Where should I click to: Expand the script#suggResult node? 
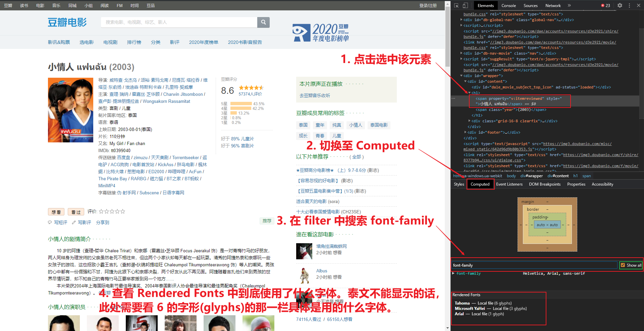pyautogui.click(x=462, y=59)
